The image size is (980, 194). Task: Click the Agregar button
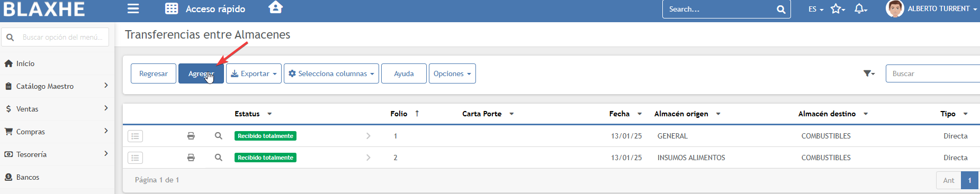[201, 73]
